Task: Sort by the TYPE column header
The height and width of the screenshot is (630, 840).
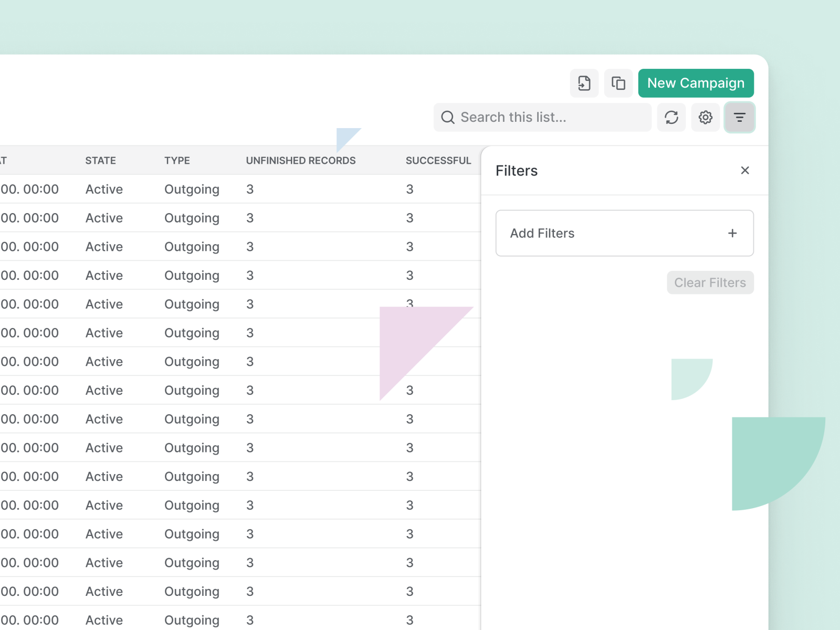Action: coord(177,160)
